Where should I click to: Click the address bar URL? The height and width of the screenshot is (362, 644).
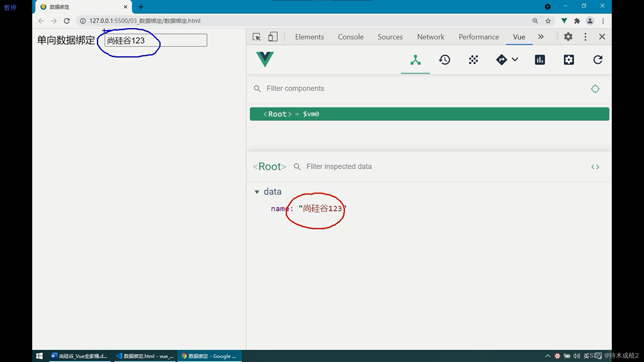145,21
